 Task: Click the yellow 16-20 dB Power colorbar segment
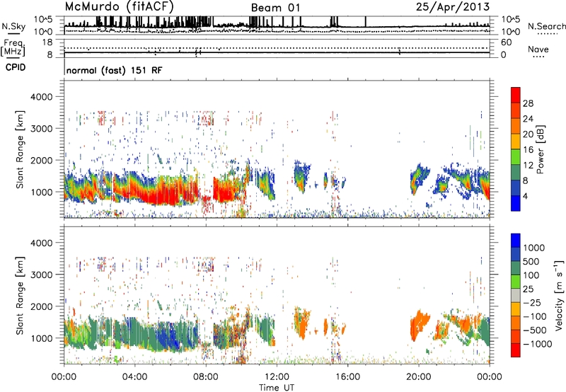tap(516, 142)
